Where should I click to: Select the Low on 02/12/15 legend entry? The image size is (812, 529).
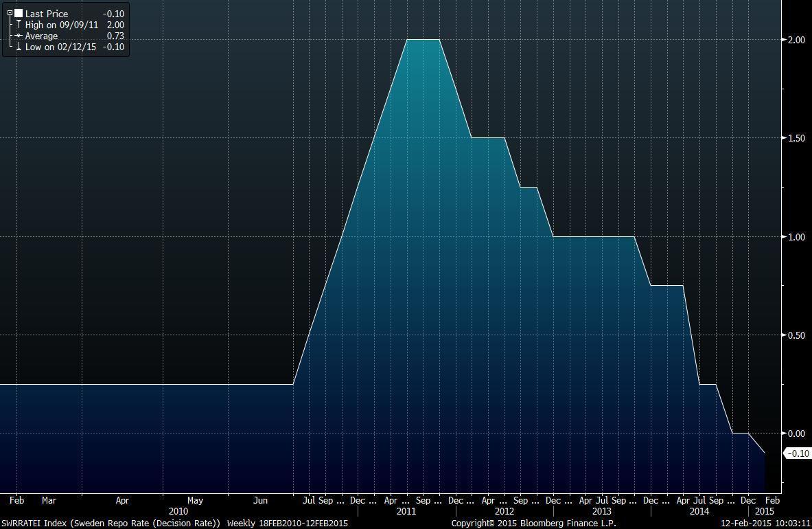pyautogui.click(x=60, y=47)
